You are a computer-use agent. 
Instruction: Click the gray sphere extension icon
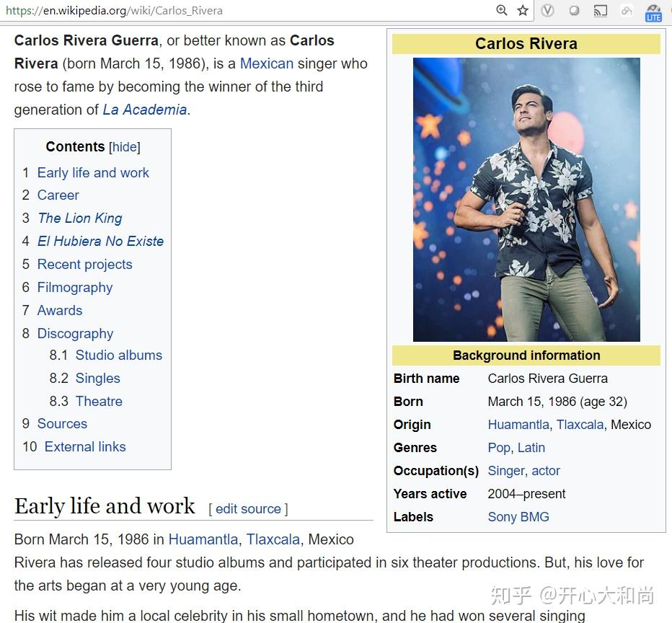(574, 10)
